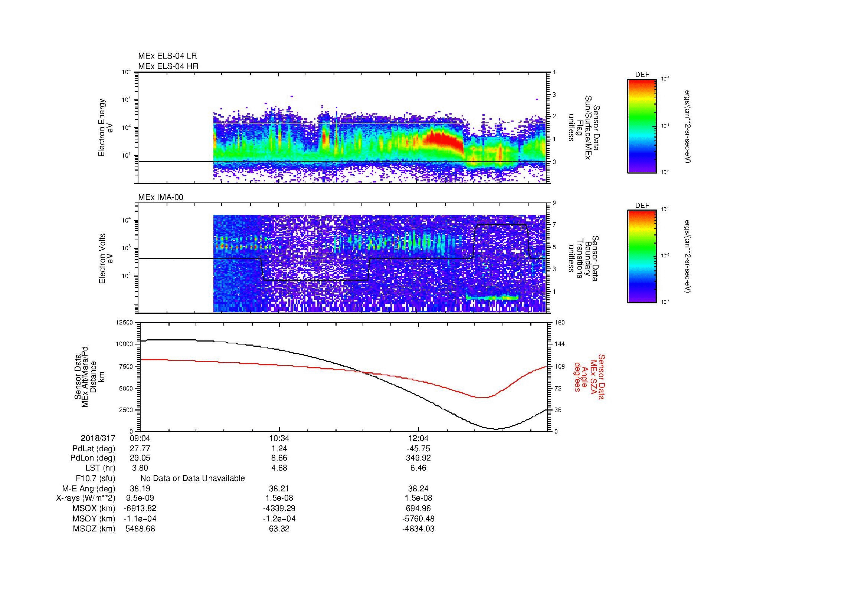The height and width of the screenshot is (613, 868).
Task: Click the 'MSOX (km)' row label
Action: coord(94,508)
